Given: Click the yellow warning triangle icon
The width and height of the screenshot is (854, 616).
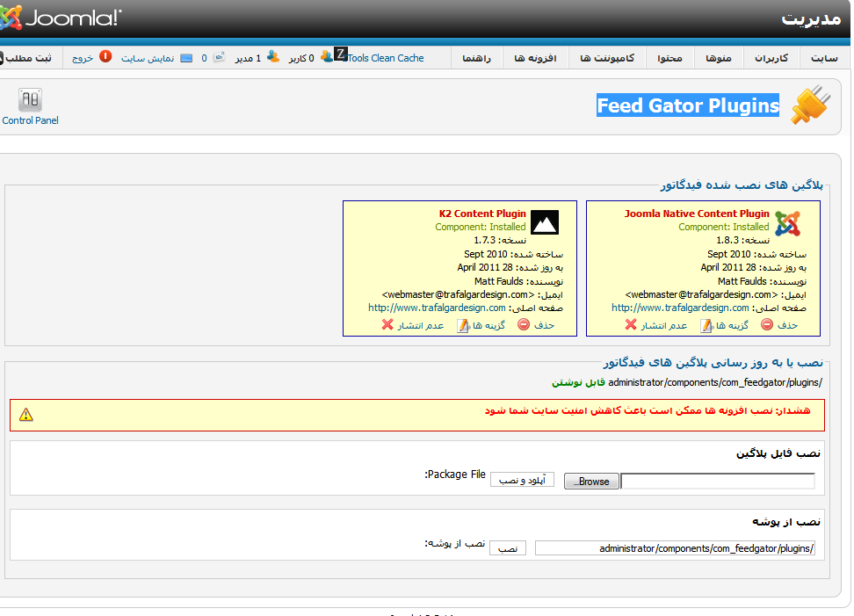Looking at the screenshot, I should point(26,415).
